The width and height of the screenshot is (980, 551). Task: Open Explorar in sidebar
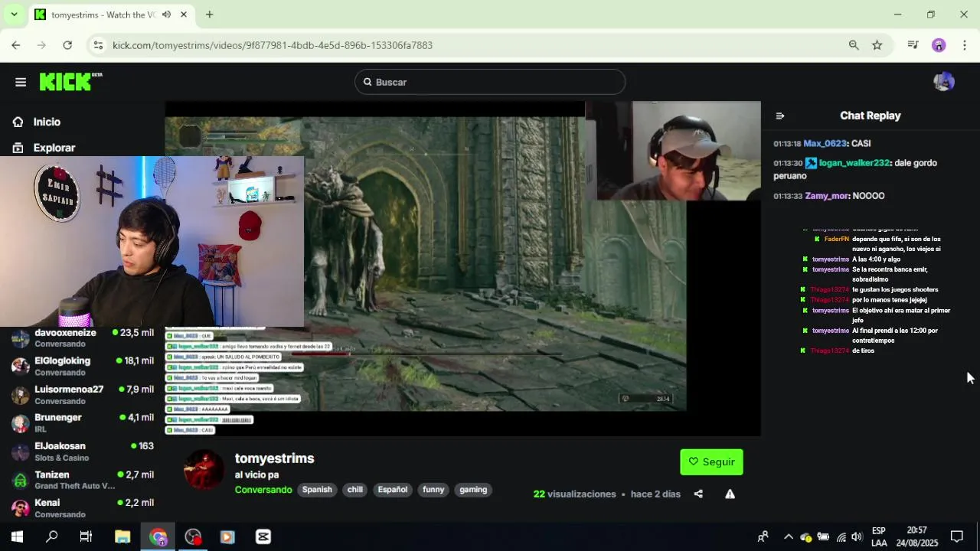click(54, 148)
